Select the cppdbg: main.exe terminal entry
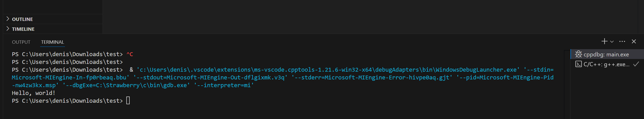644x119 pixels. (606, 55)
